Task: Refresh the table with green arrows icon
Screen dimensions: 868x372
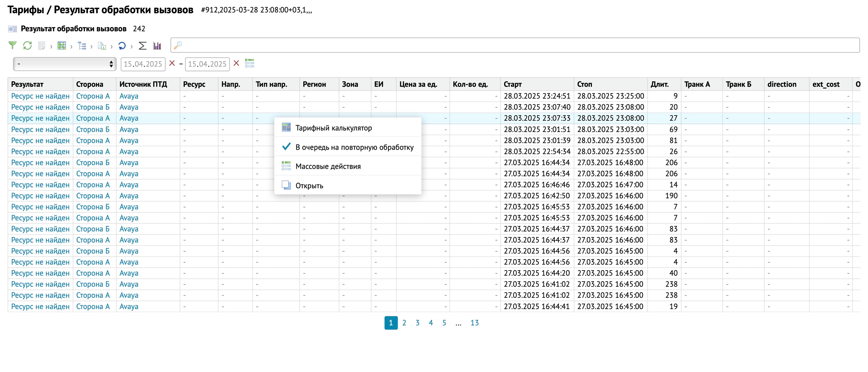Action: (27, 45)
